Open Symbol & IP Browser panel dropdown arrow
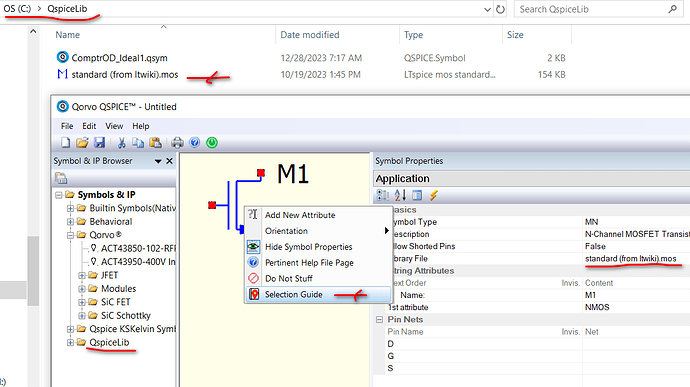This screenshot has width=690, height=387. pos(158,162)
